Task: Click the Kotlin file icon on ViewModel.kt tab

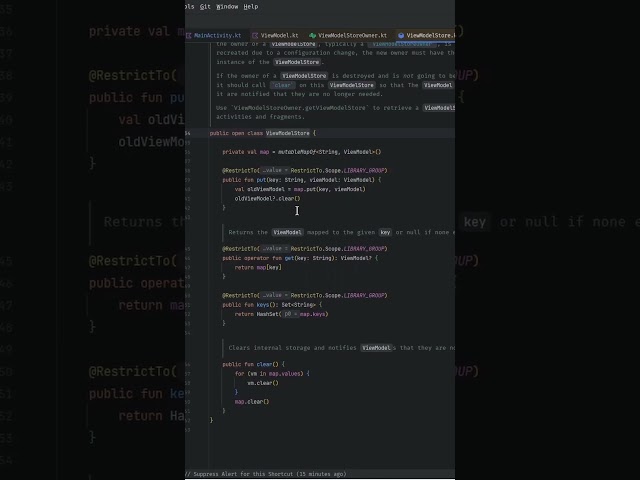Action: [255, 36]
